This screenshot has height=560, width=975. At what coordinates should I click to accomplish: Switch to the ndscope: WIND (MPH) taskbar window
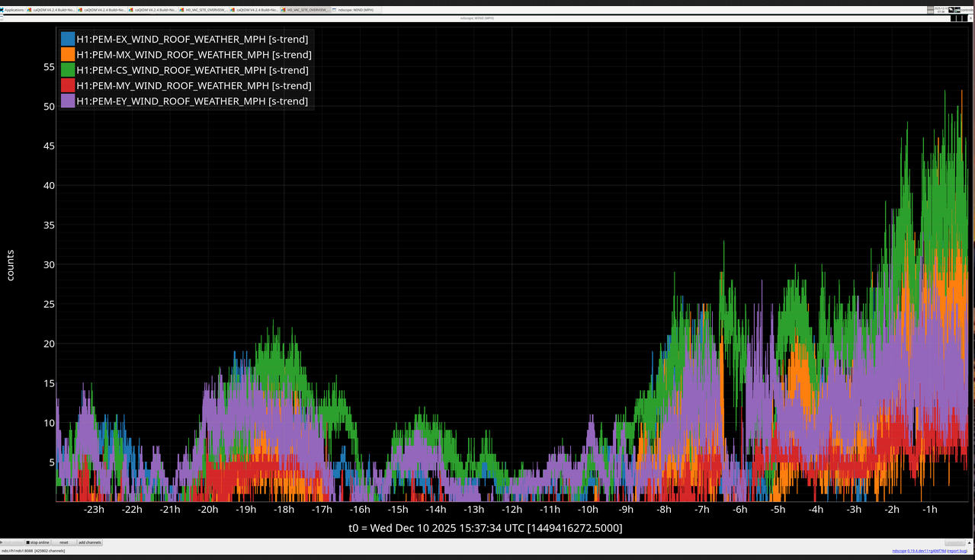coord(355,10)
